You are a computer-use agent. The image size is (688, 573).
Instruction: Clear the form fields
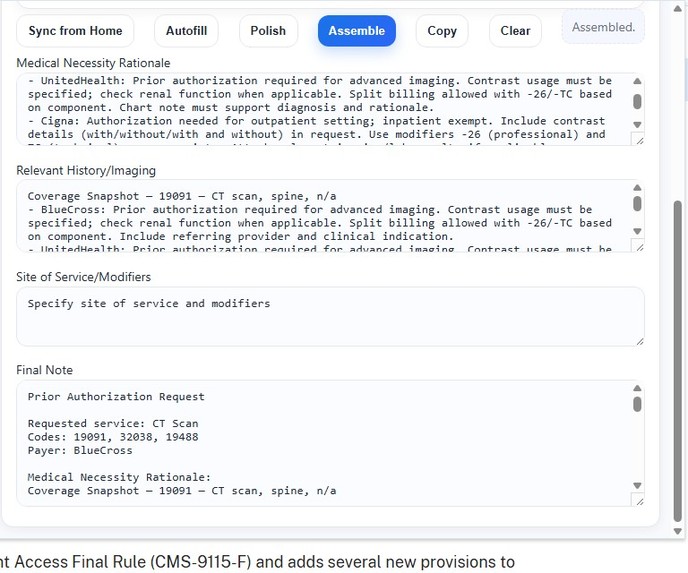[x=515, y=31]
